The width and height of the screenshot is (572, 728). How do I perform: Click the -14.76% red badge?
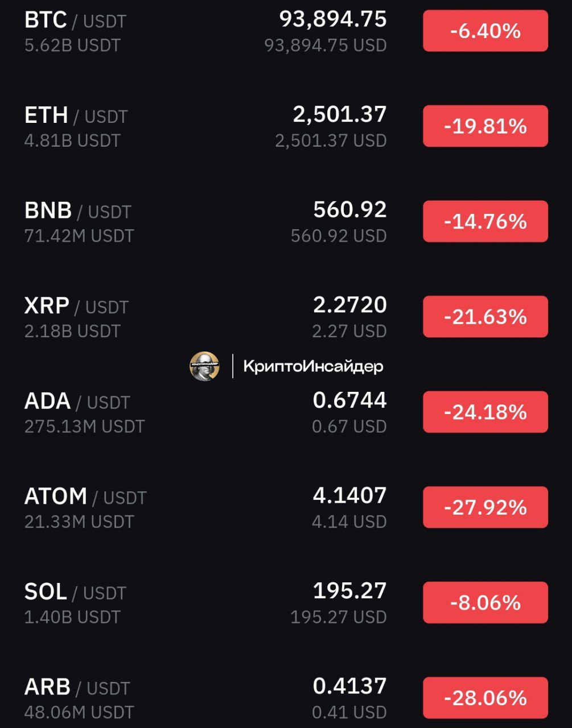point(485,221)
